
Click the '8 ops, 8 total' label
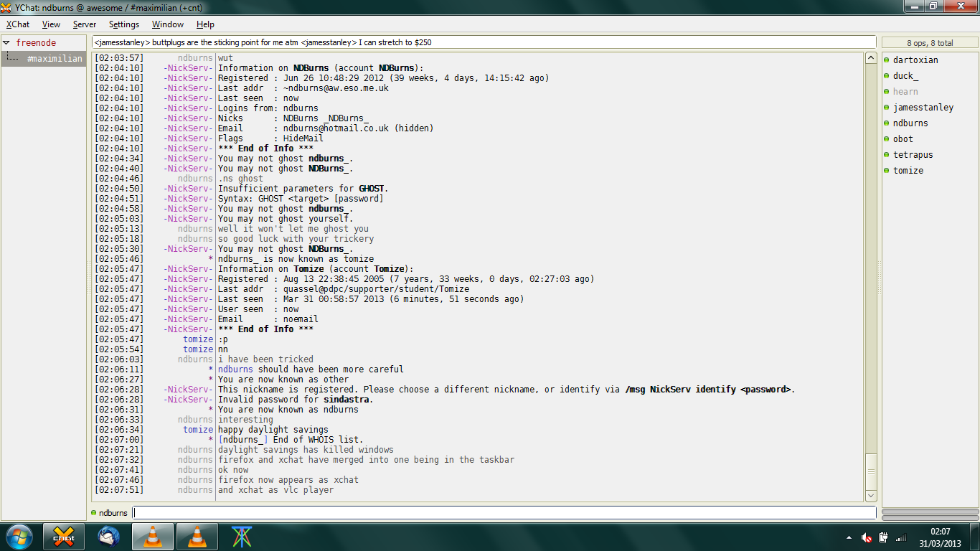[930, 43]
